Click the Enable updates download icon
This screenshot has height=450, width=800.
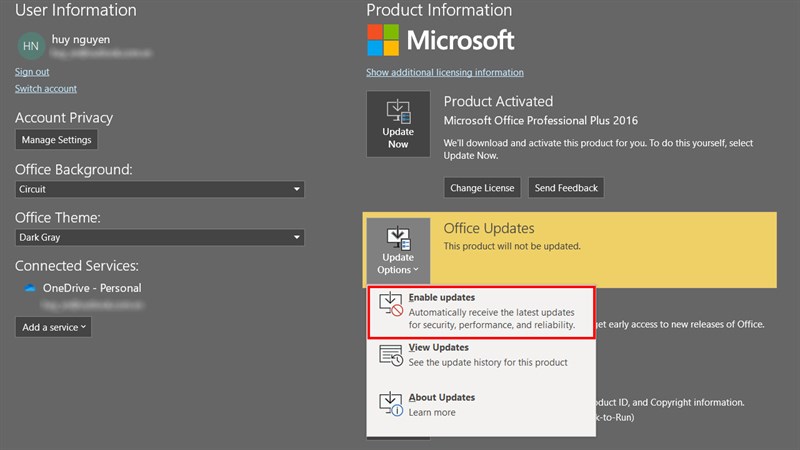(391, 304)
